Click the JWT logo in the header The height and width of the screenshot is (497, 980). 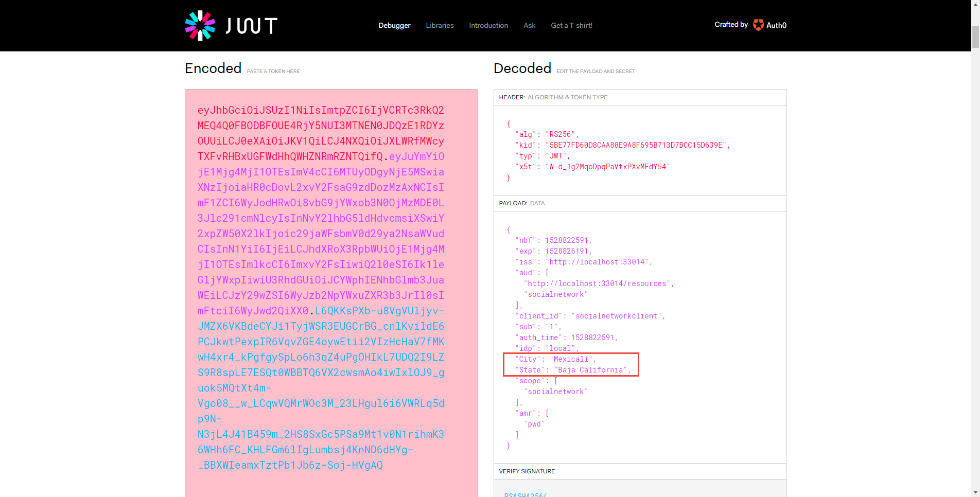(230, 25)
